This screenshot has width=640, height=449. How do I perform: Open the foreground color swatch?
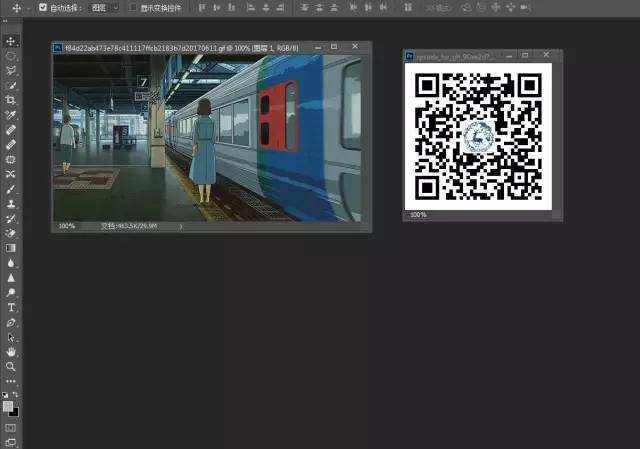(x=9, y=406)
